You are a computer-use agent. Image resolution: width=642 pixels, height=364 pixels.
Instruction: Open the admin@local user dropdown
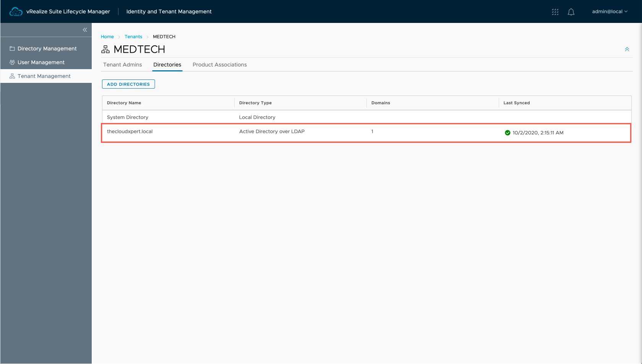[610, 12]
